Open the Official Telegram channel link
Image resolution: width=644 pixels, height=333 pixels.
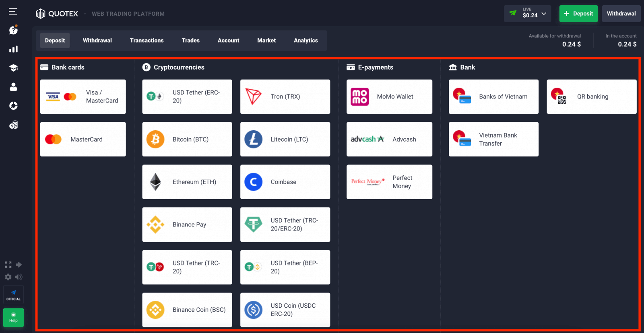[13, 295]
